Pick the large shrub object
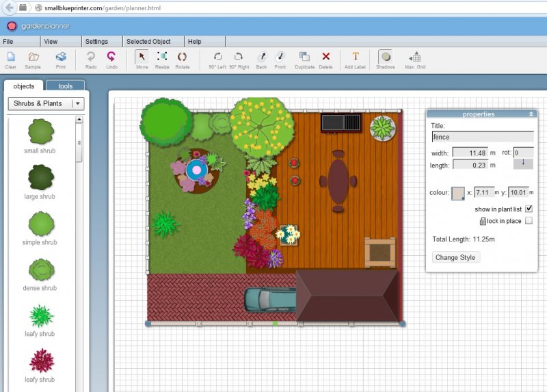This screenshot has height=392, width=547. coord(41,177)
